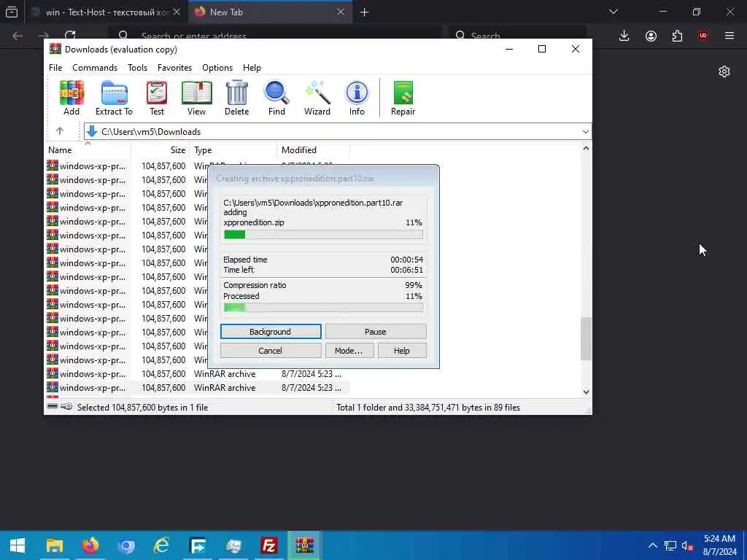Viewport: 747px width, 560px height.
Task: Click the xppronedition.zip progress bar
Action: tap(323, 234)
